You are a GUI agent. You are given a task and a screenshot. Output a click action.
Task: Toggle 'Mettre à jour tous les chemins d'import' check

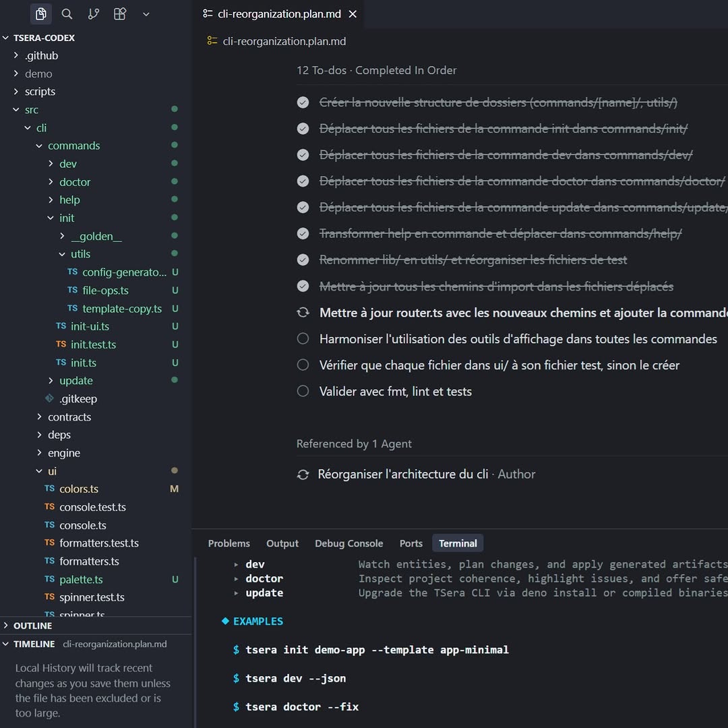click(x=303, y=286)
